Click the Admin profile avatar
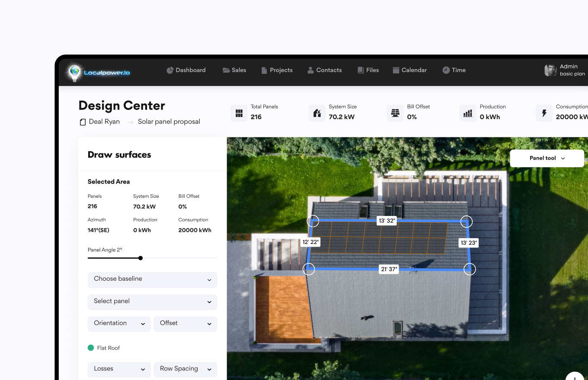The image size is (588, 380). [x=550, y=70]
